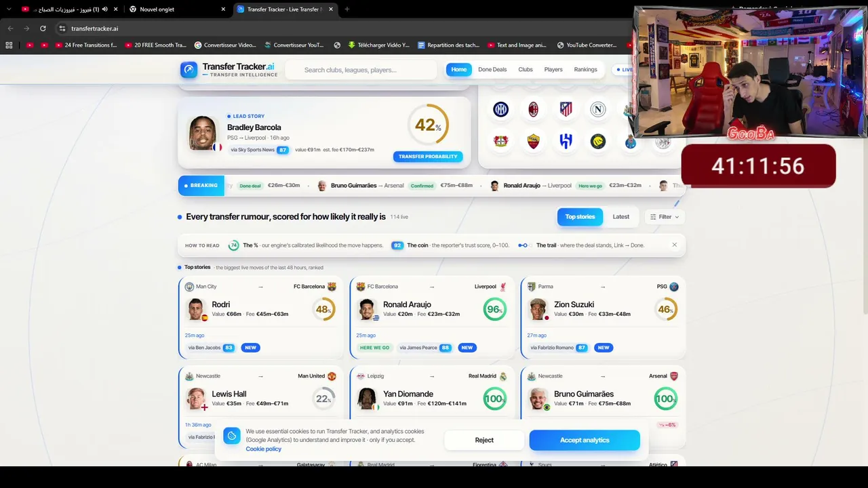Screen dimensions: 868x488
Task: Click the via Ben Jacobs source tag
Action: pos(210,348)
